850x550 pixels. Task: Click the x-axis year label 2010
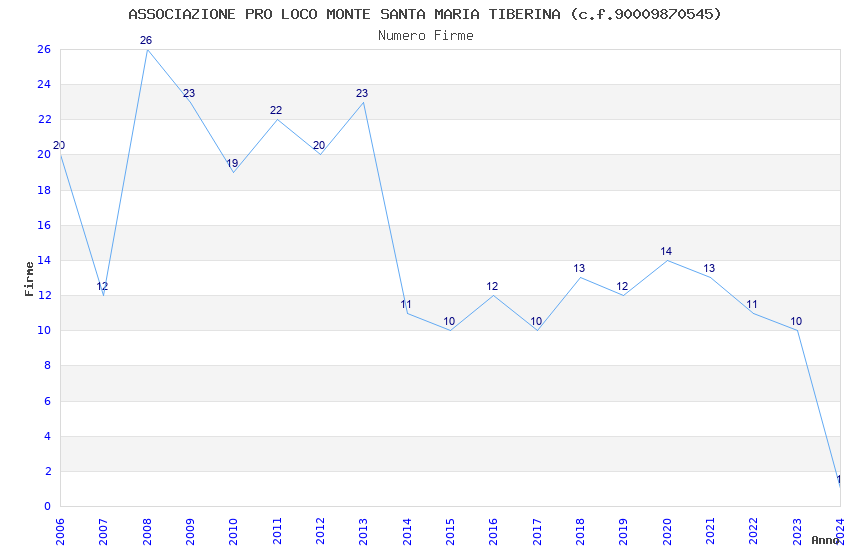[x=233, y=532]
